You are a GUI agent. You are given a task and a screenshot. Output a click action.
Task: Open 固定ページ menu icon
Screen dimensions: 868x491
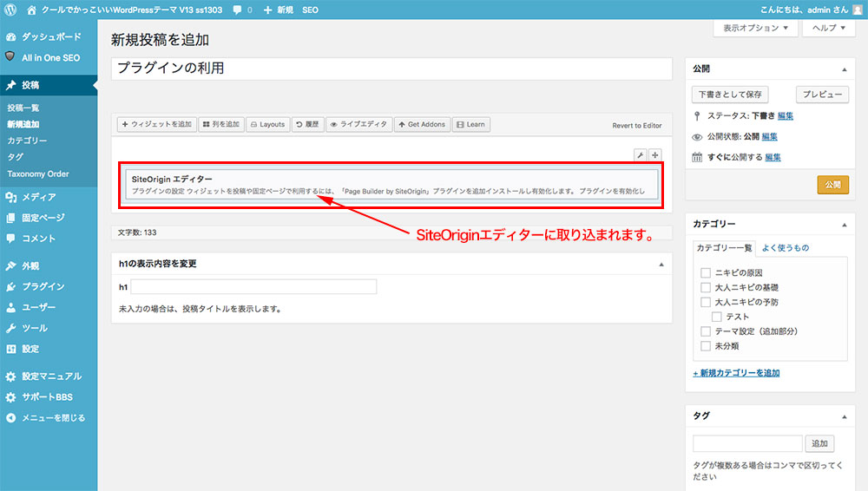coord(10,218)
